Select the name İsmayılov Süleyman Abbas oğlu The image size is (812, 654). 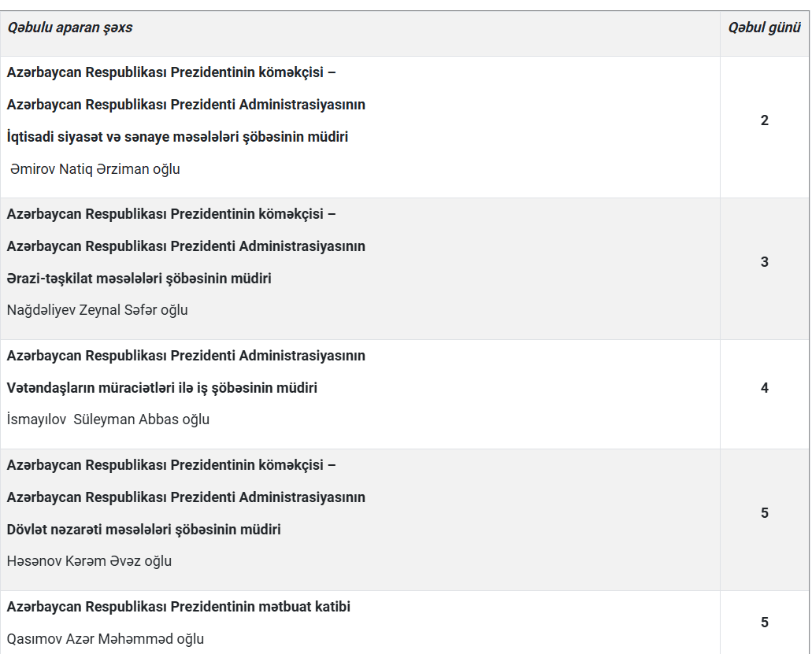pyautogui.click(x=108, y=419)
